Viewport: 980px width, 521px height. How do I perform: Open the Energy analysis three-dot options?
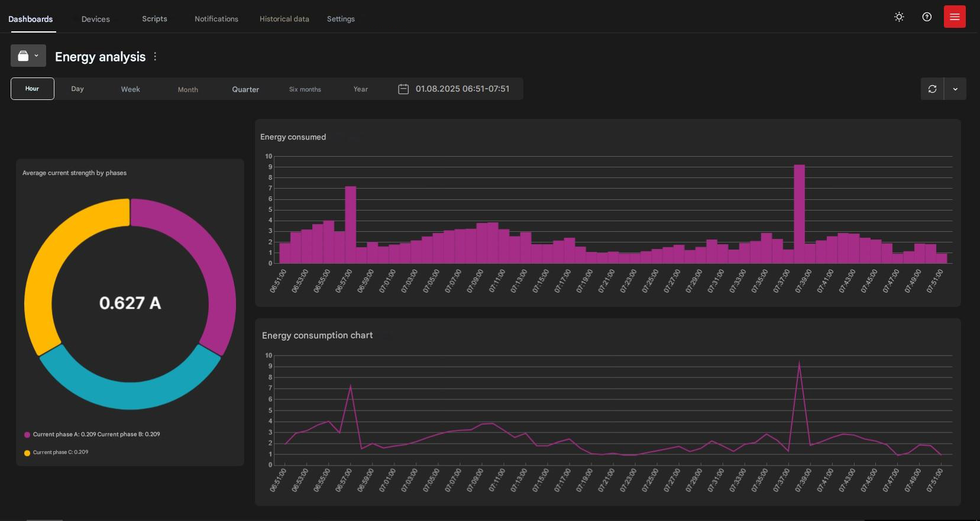point(156,57)
